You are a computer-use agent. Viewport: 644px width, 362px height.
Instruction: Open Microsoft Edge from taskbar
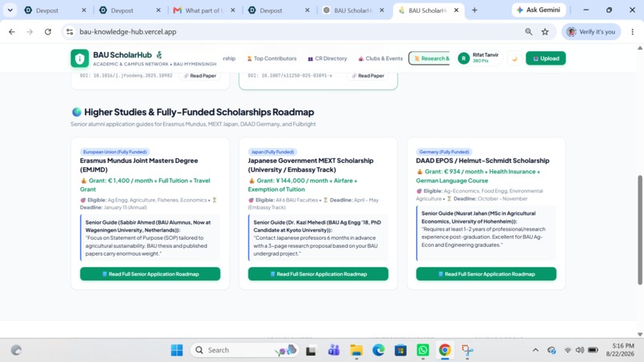pyautogui.click(x=378, y=350)
